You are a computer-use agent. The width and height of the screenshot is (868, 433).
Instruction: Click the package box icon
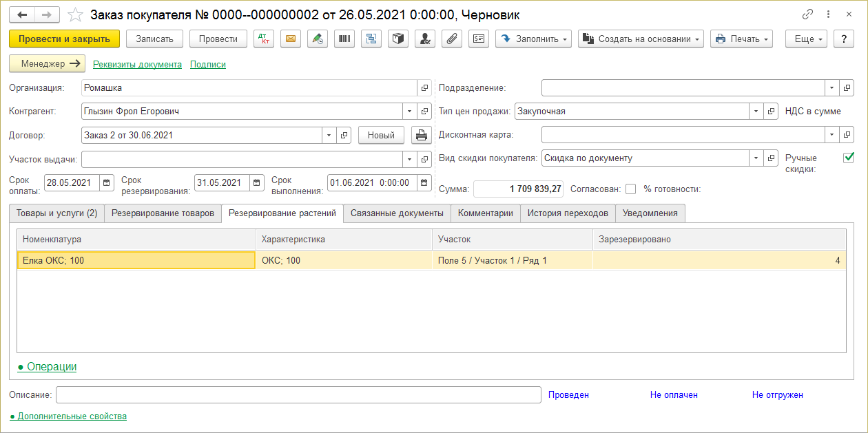coord(398,39)
